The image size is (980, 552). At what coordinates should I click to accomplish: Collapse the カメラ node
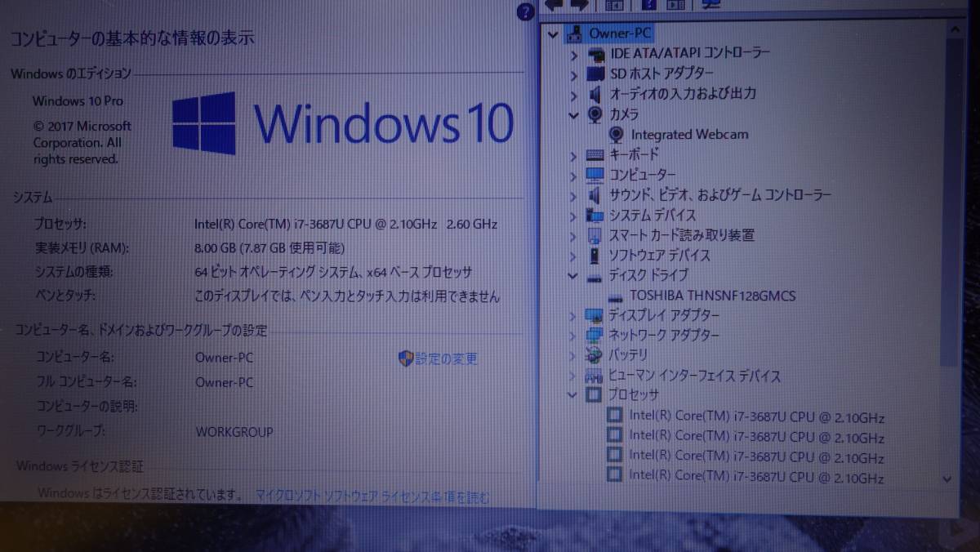coord(573,114)
